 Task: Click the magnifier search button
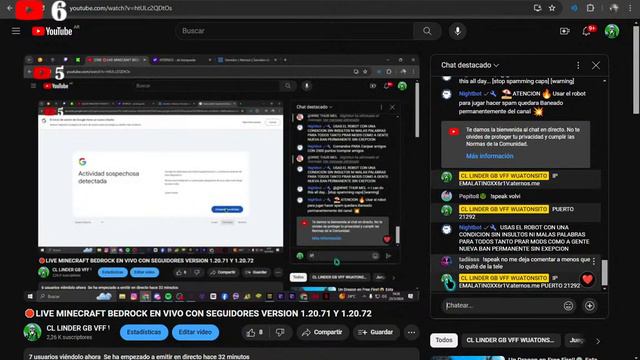[x=427, y=31]
